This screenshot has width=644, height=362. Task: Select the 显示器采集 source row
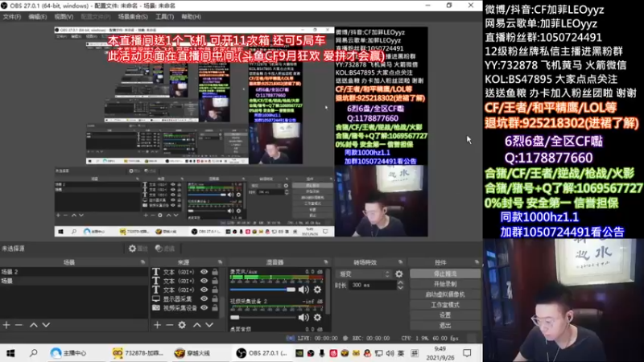(x=185, y=298)
